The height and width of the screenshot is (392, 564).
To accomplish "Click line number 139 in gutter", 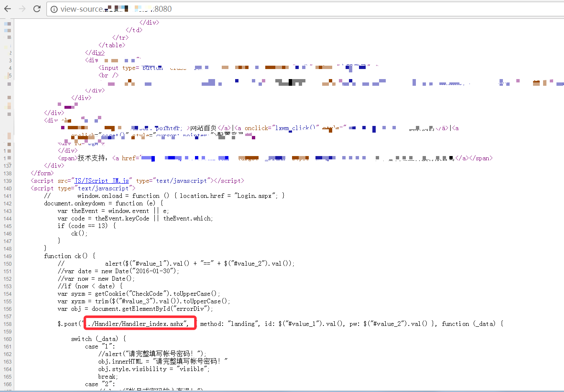I will 8,181.
